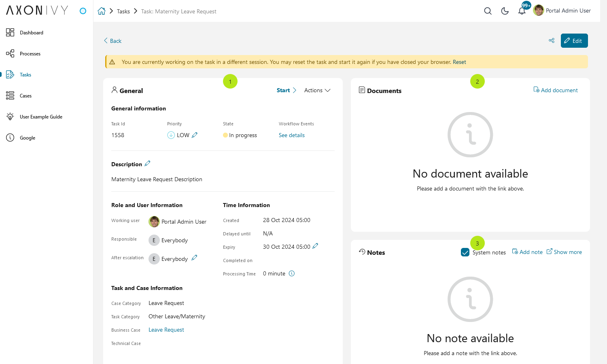Edit description with pencil icon
The image size is (607, 364).
coord(147,163)
